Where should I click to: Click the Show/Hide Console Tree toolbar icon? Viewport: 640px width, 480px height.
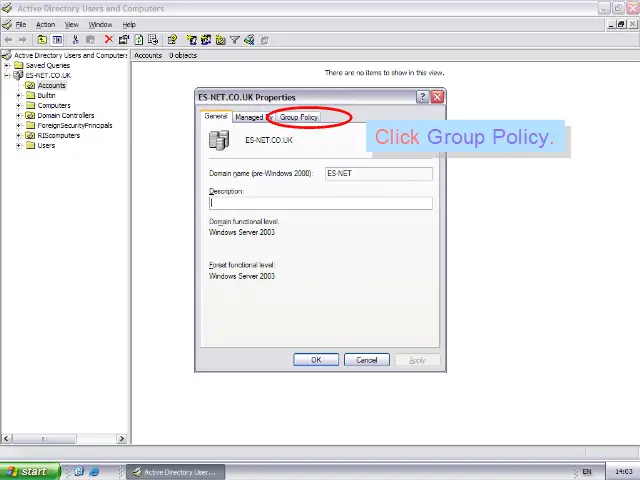pyautogui.click(x=57, y=40)
